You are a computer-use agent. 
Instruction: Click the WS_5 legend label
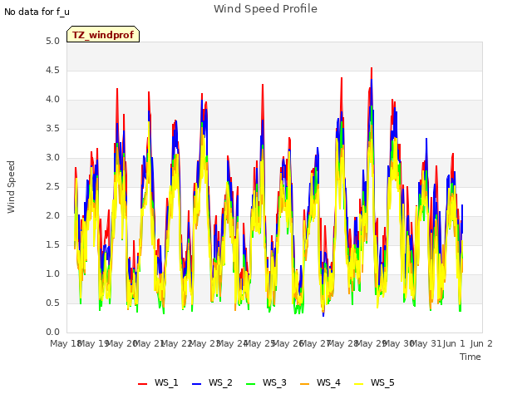click(382, 382)
